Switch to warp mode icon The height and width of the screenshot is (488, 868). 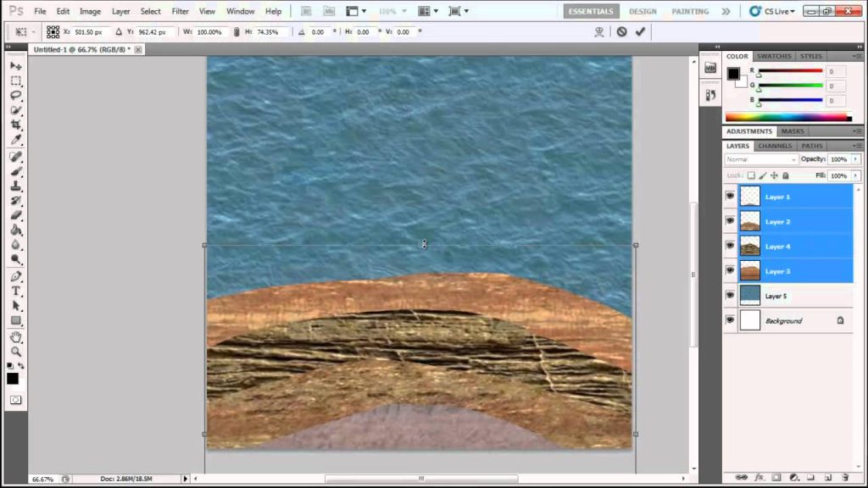click(599, 32)
